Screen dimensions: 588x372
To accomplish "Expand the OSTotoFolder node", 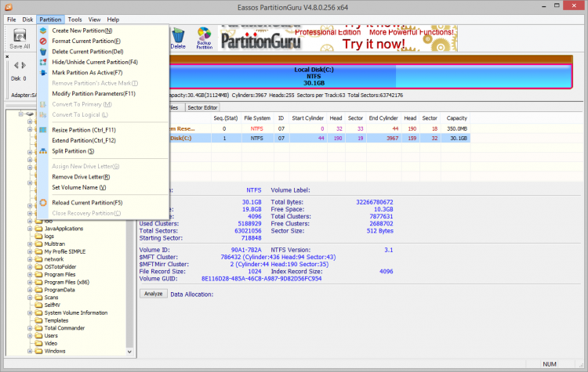I will coord(30,267).
